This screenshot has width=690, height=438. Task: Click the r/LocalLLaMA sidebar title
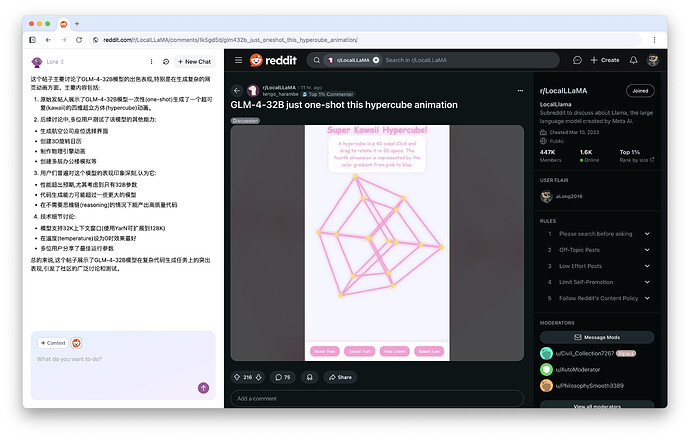coord(563,91)
